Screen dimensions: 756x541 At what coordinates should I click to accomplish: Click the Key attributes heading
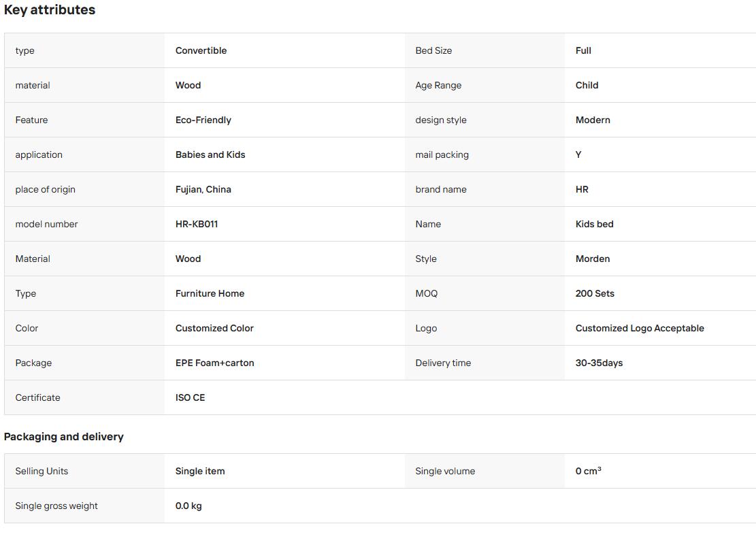tap(50, 10)
